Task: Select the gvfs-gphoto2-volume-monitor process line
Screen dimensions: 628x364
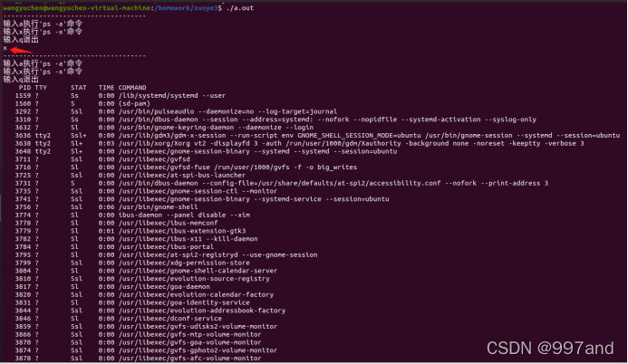Action: [x=146, y=350]
